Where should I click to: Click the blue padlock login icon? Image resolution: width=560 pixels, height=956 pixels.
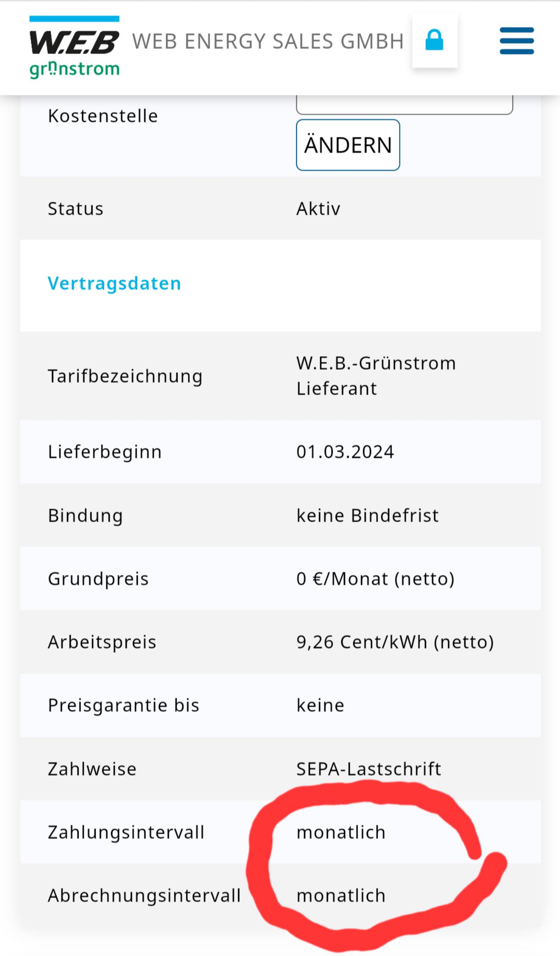click(434, 40)
